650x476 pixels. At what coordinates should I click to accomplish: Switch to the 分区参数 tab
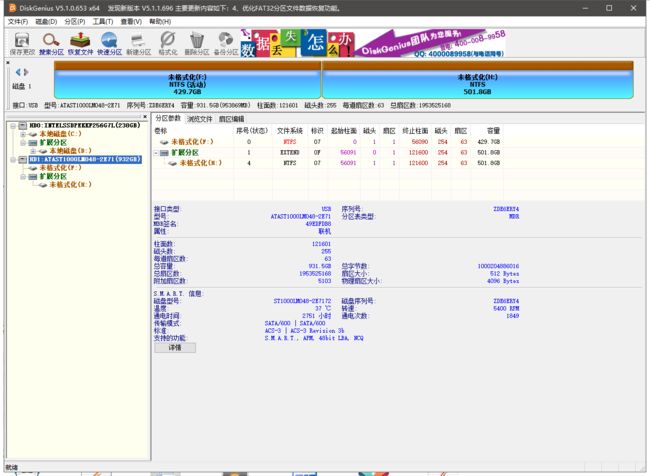168,119
